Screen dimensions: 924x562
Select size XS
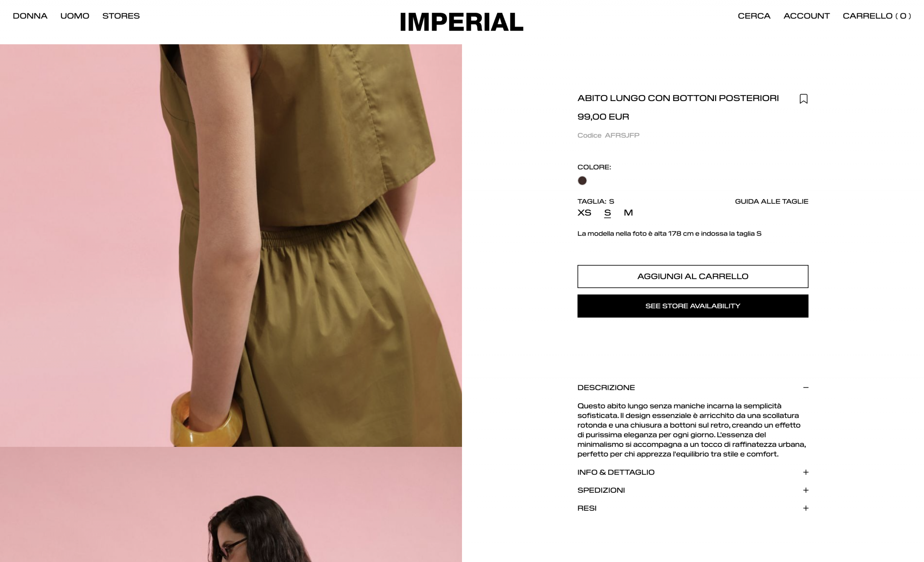(584, 213)
